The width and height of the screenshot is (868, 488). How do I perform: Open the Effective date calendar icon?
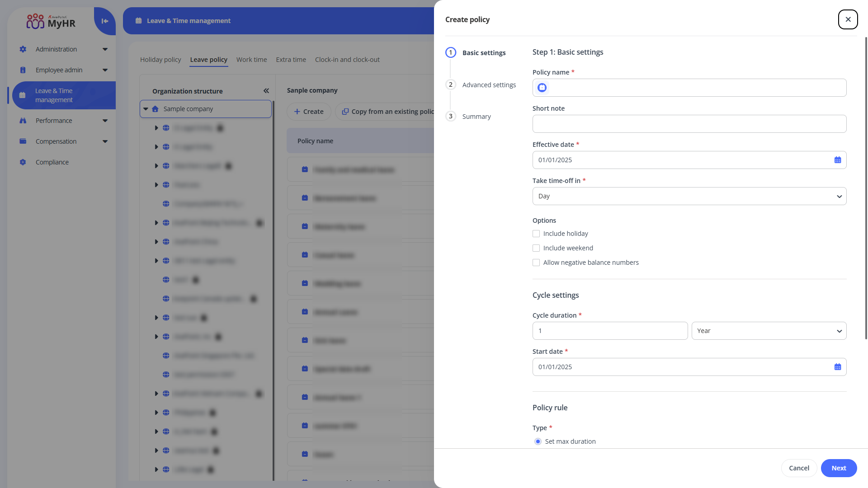(837, 160)
